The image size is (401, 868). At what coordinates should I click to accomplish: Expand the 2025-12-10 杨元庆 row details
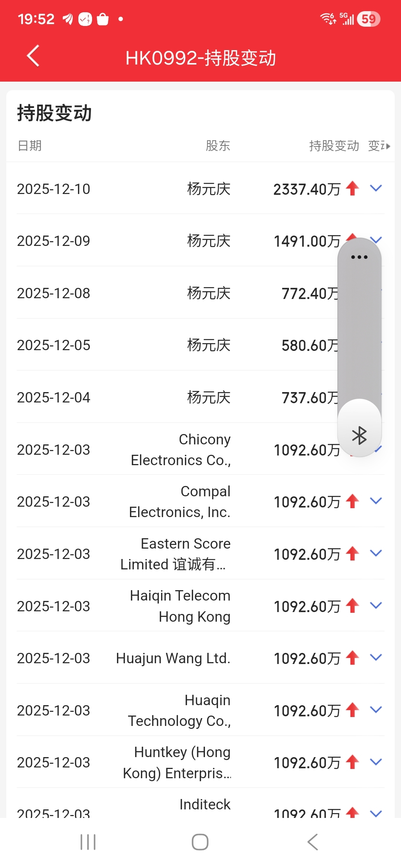coord(376,188)
